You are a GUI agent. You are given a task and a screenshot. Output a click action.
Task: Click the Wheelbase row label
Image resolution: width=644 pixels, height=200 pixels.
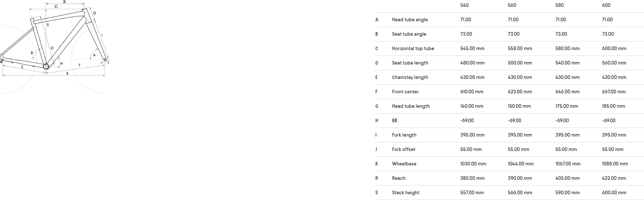(404, 164)
